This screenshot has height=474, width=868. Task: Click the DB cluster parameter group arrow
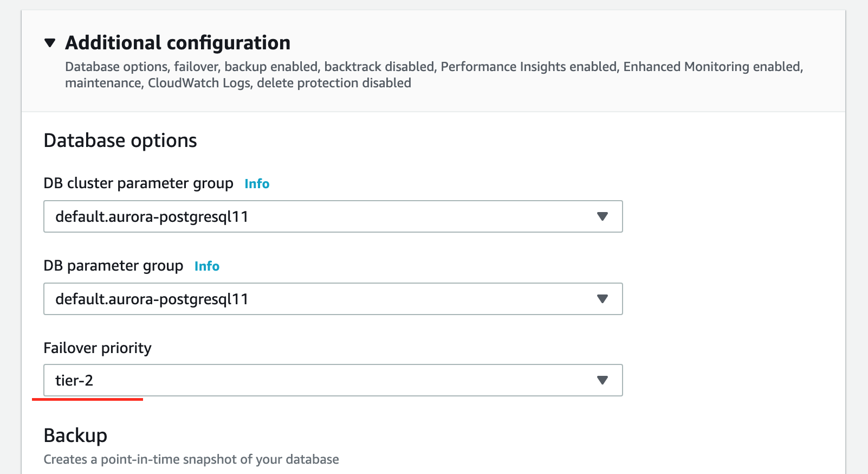tap(602, 216)
